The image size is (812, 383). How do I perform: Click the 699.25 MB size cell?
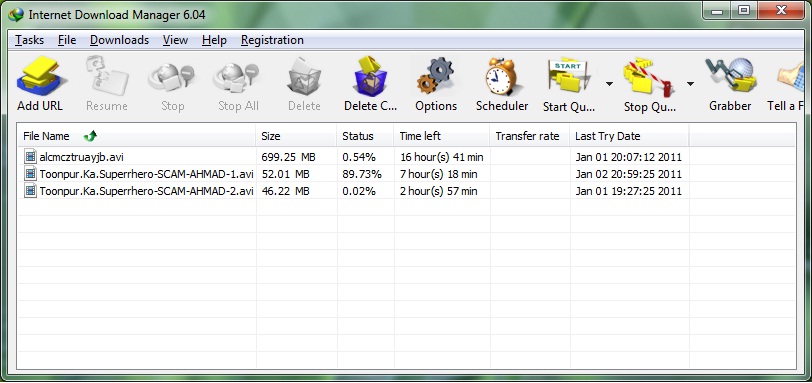click(288, 157)
